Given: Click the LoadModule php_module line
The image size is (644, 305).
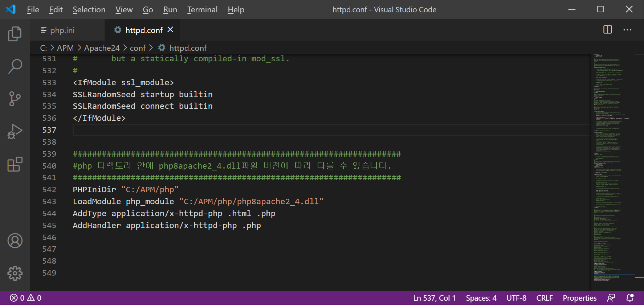Looking at the screenshot, I should 198,201.
